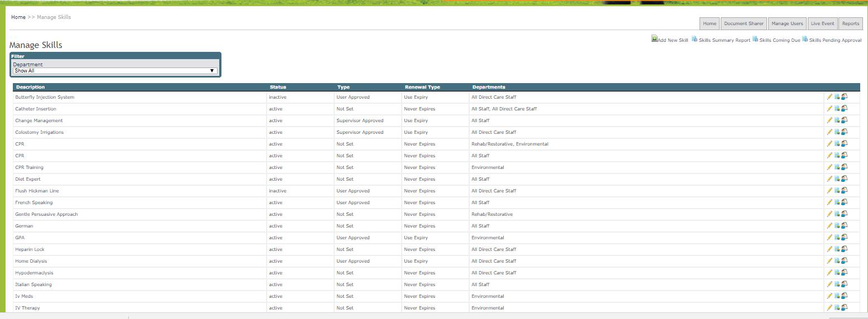
Task: Open Skills Pending Approval link
Action: [x=835, y=40]
